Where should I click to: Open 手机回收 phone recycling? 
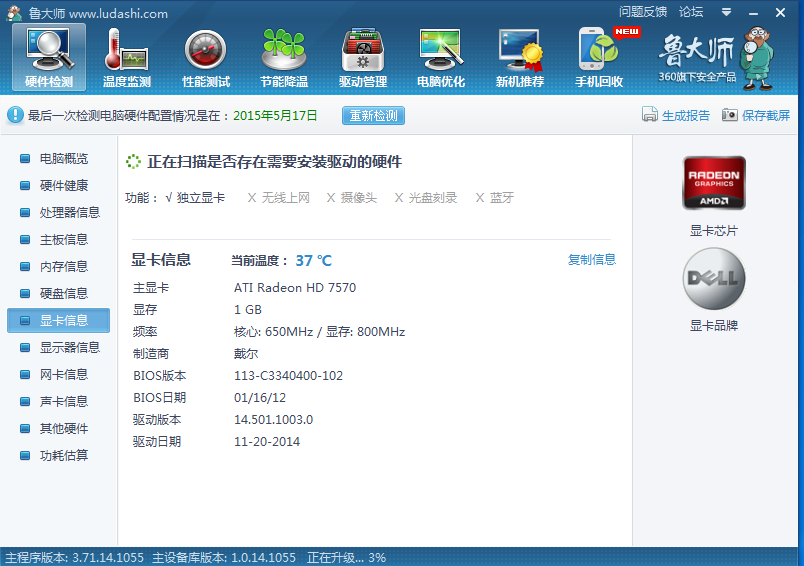[x=599, y=58]
